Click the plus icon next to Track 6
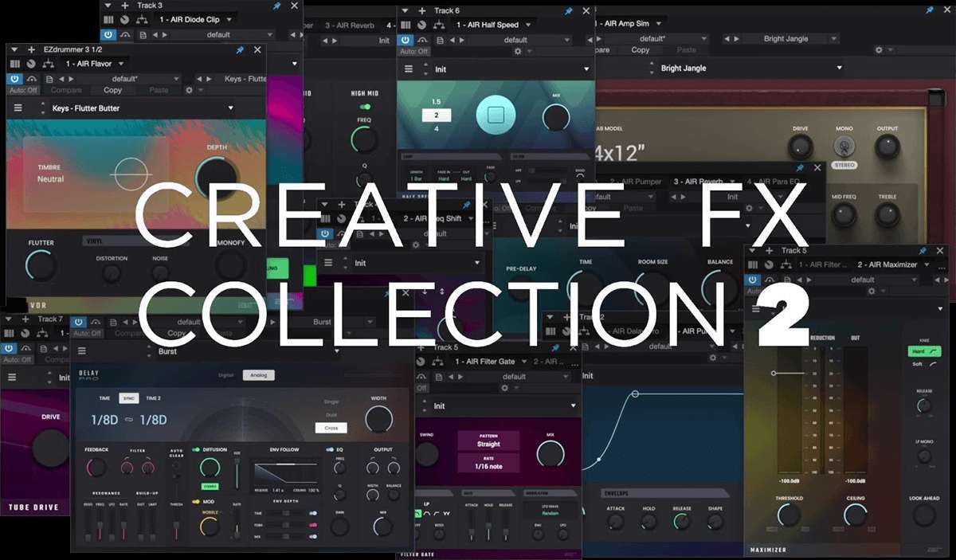This screenshot has height=560, width=956. pos(420,10)
